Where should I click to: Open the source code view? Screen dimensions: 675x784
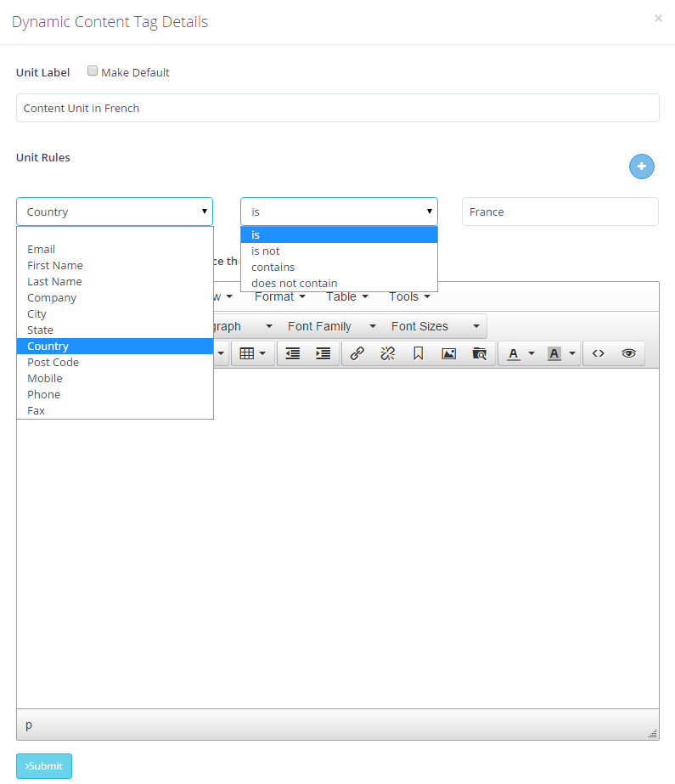[599, 353]
